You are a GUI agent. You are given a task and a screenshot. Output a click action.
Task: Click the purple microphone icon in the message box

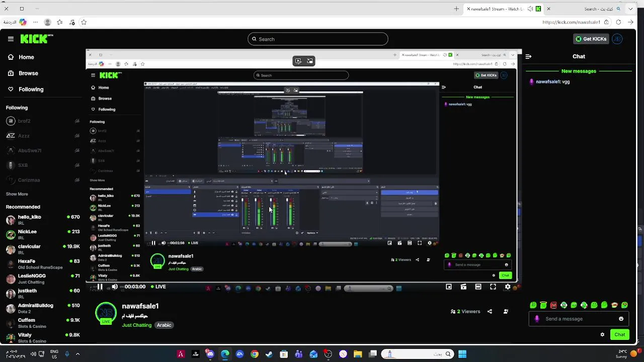tap(537, 319)
